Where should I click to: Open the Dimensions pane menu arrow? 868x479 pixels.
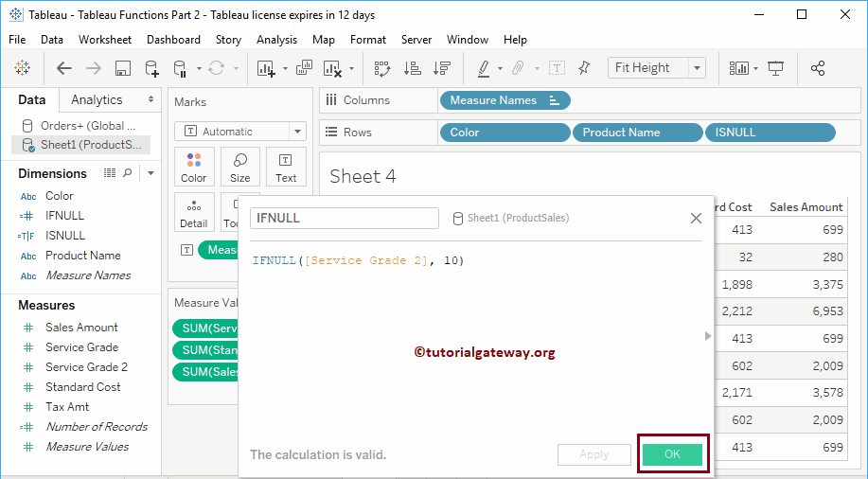pyautogui.click(x=151, y=174)
